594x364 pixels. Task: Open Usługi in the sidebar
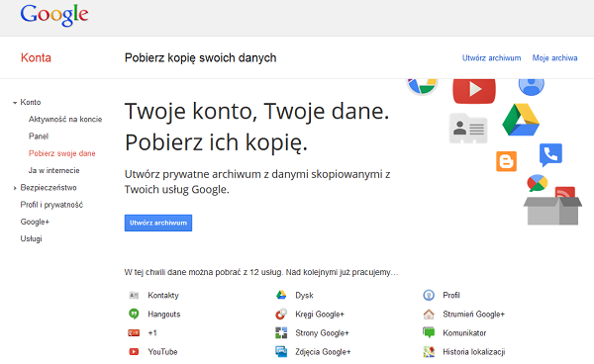coord(31,238)
